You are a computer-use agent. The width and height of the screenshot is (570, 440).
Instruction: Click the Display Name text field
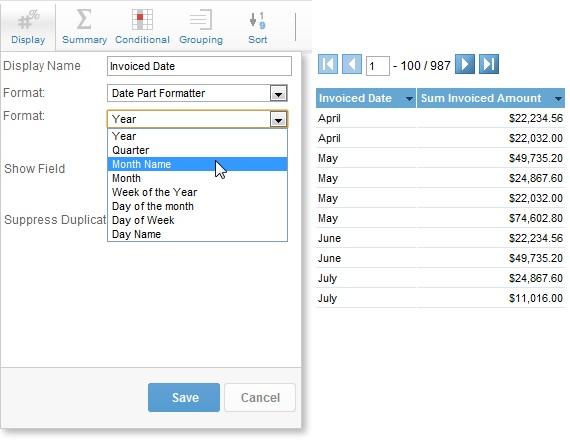click(x=199, y=66)
